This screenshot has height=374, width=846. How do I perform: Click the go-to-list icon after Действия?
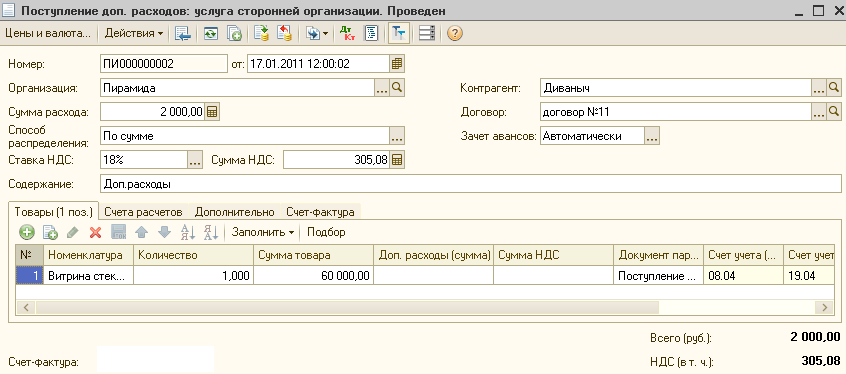pos(183,33)
